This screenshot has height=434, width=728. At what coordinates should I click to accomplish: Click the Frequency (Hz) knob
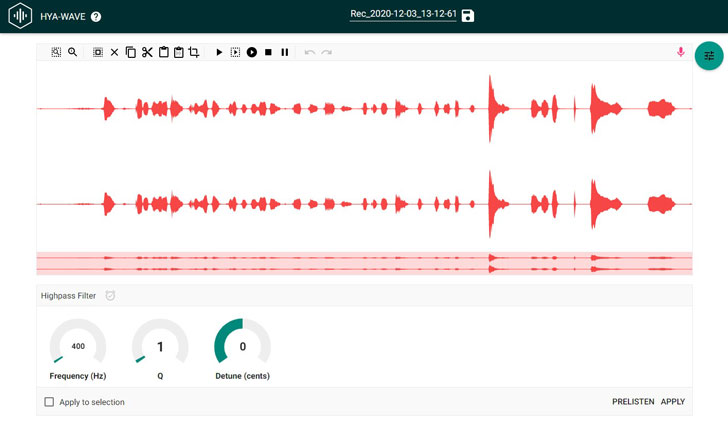[78, 346]
